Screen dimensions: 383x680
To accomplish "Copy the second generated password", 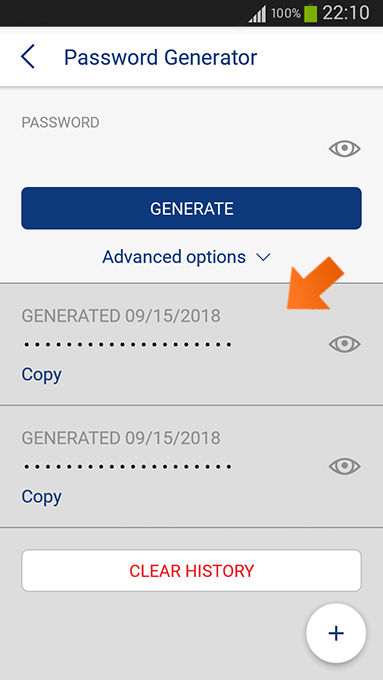I will coord(42,496).
